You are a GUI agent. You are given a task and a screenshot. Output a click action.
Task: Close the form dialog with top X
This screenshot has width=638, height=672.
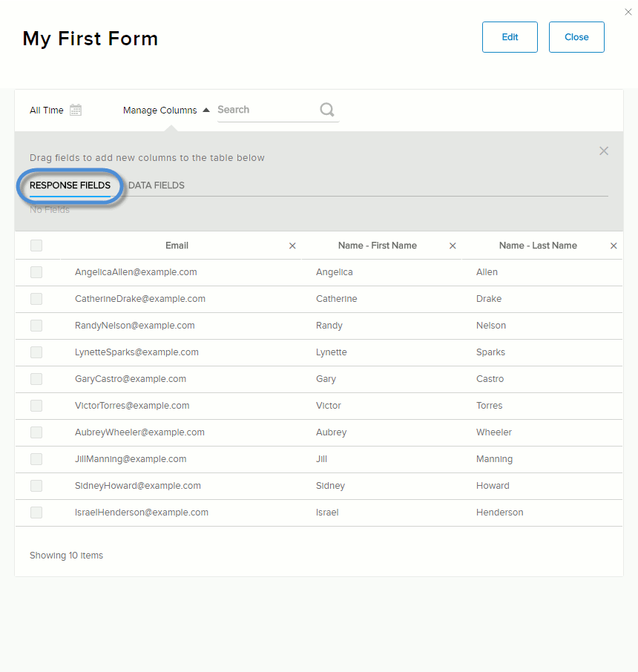[628, 12]
